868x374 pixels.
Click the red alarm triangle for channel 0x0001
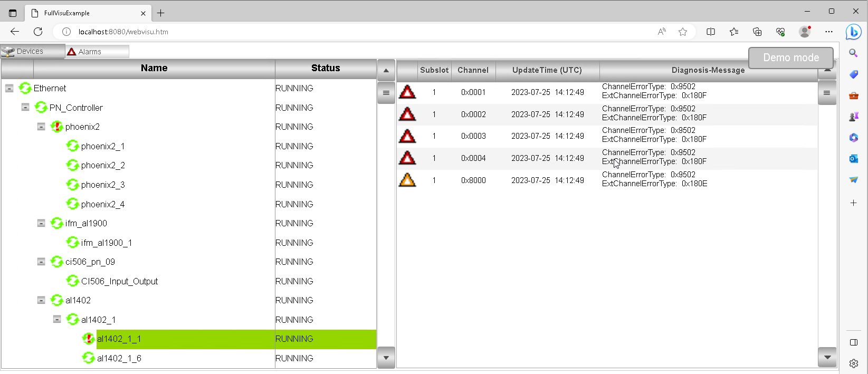[407, 92]
